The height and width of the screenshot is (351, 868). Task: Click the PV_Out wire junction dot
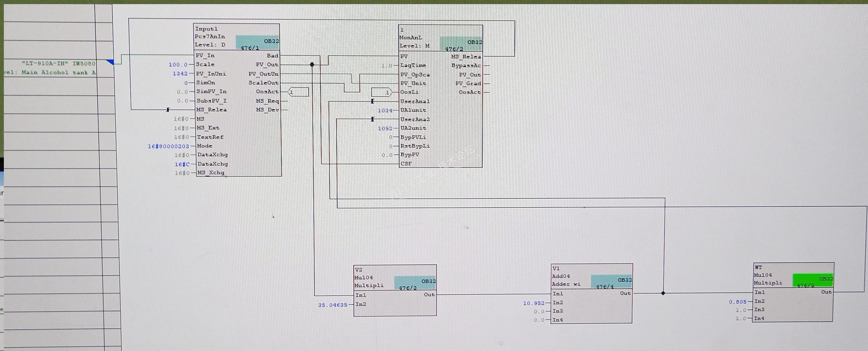(312, 64)
